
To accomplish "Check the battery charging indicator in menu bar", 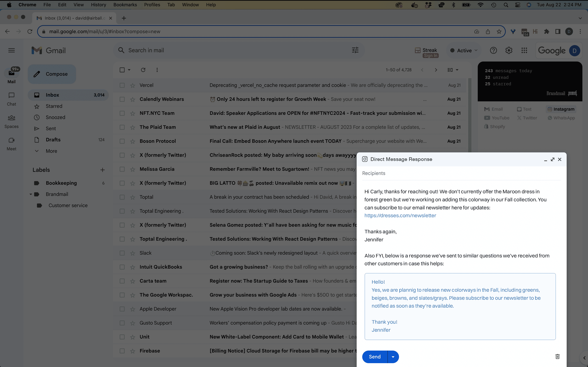I will coord(466,5).
